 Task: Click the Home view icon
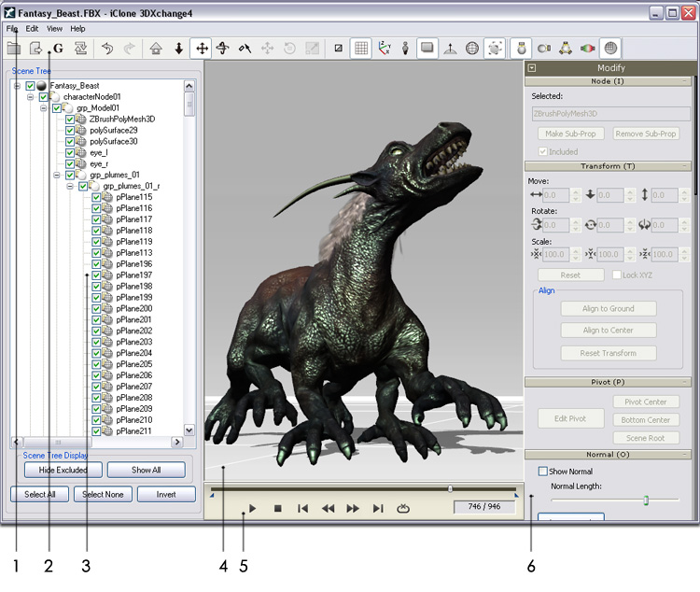click(156, 48)
